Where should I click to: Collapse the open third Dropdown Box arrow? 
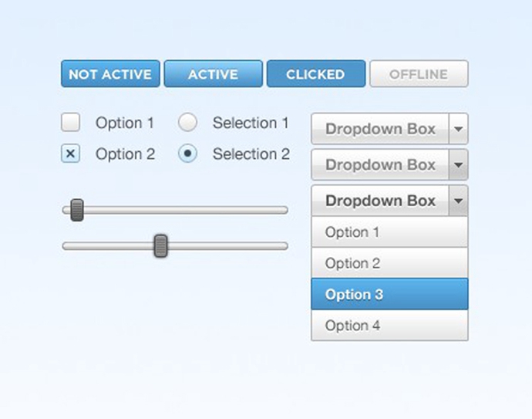[458, 201]
